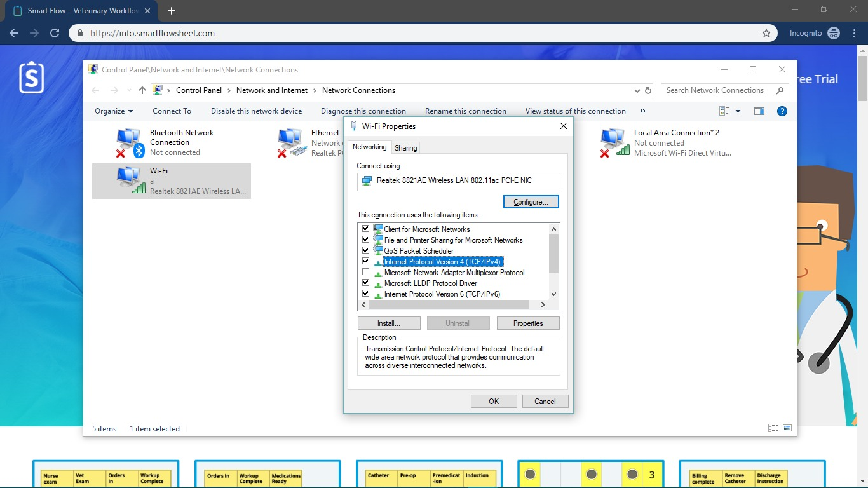Select Local Area Connection* 2 icon
This screenshot has height=488, width=868.
pyautogui.click(x=614, y=143)
